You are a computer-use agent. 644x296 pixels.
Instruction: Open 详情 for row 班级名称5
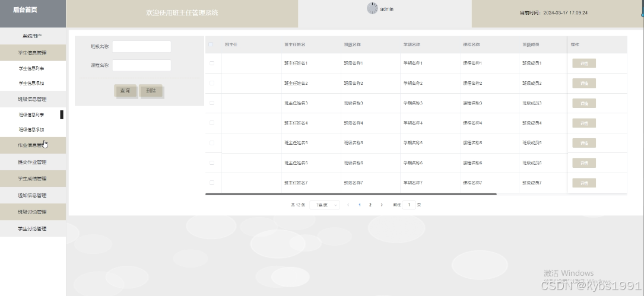pos(584,144)
